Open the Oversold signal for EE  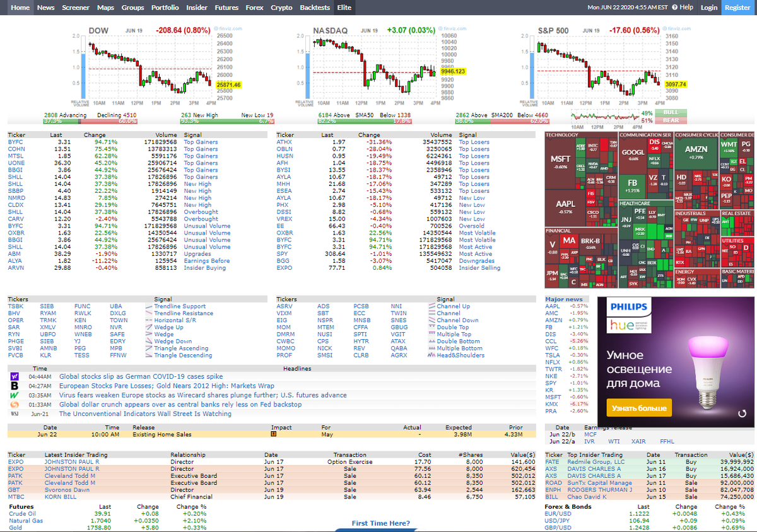pyautogui.click(x=471, y=226)
